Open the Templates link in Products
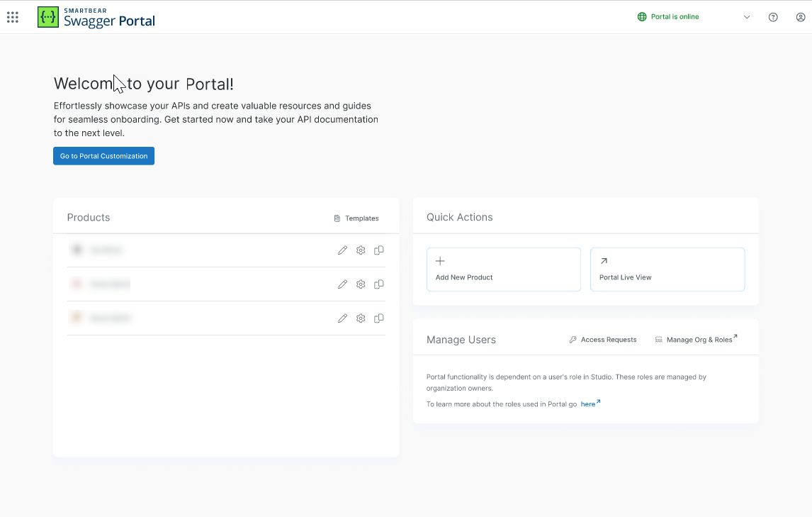 tap(356, 218)
